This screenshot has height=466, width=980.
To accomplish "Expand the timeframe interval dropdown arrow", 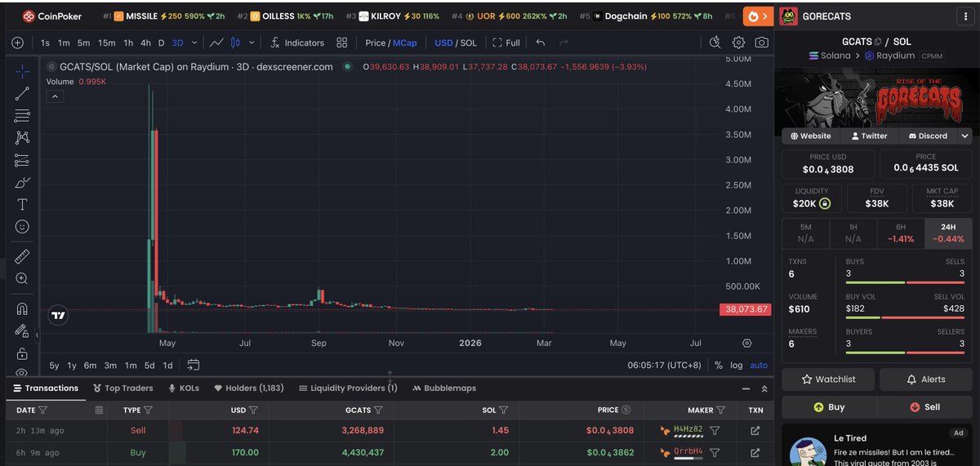I will [194, 42].
